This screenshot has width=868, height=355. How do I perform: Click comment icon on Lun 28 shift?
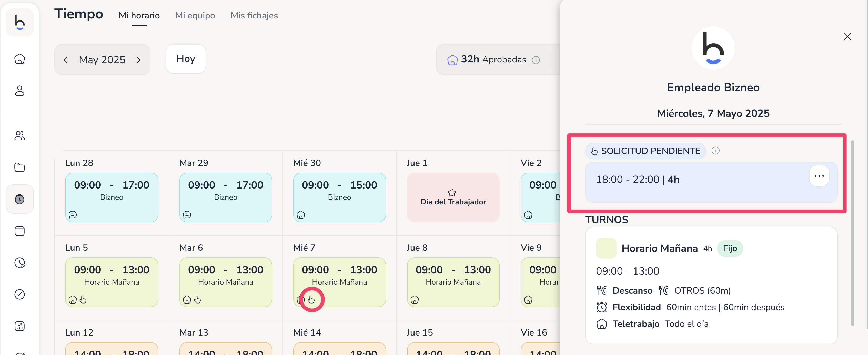point(73,215)
